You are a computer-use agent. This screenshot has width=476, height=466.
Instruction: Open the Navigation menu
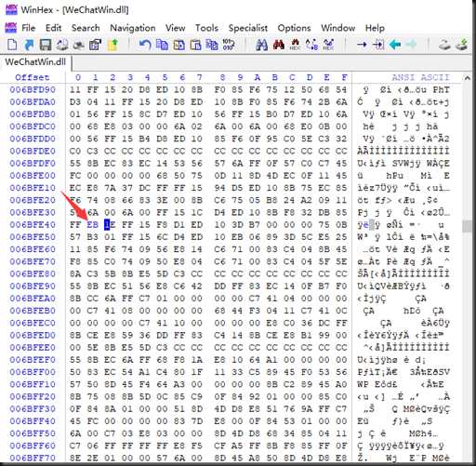click(133, 28)
